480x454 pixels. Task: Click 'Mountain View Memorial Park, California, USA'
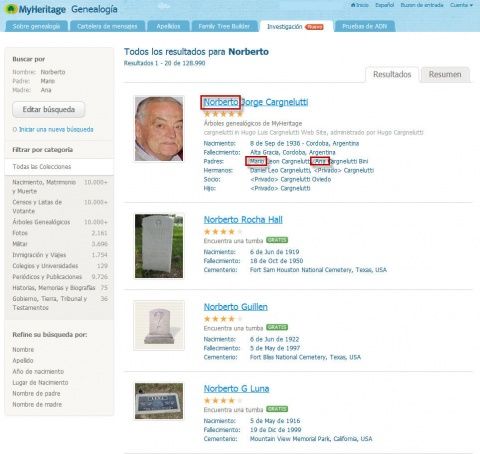[311, 439]
